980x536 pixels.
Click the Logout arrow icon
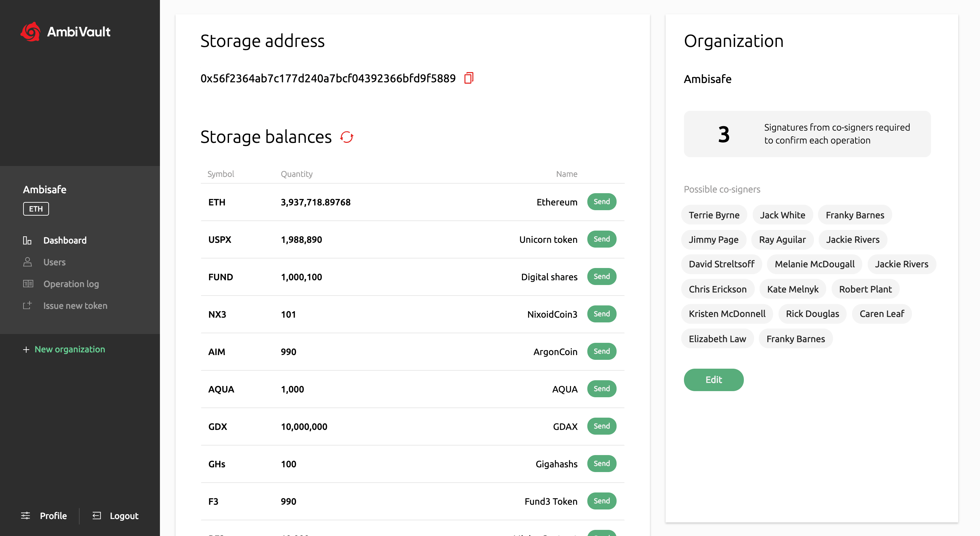tap(97, 516)
